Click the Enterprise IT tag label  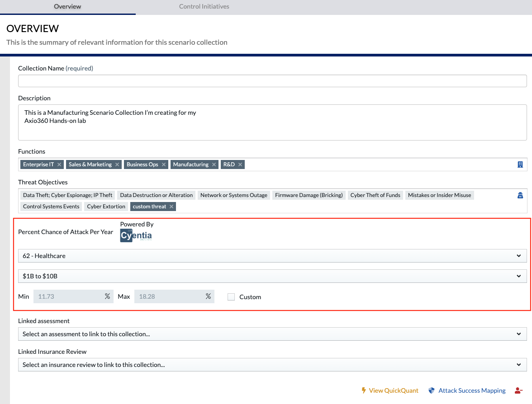(38, 164)
